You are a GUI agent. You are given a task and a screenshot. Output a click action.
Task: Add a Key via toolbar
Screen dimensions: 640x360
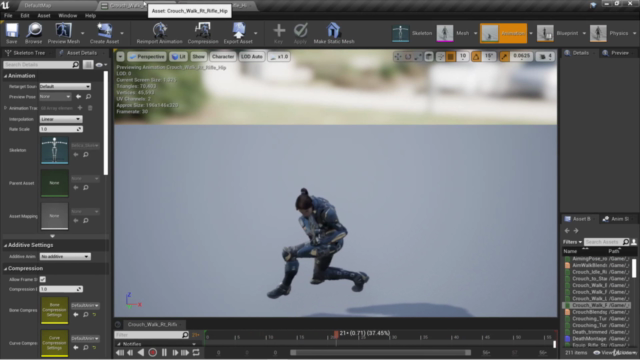[279, 33]
